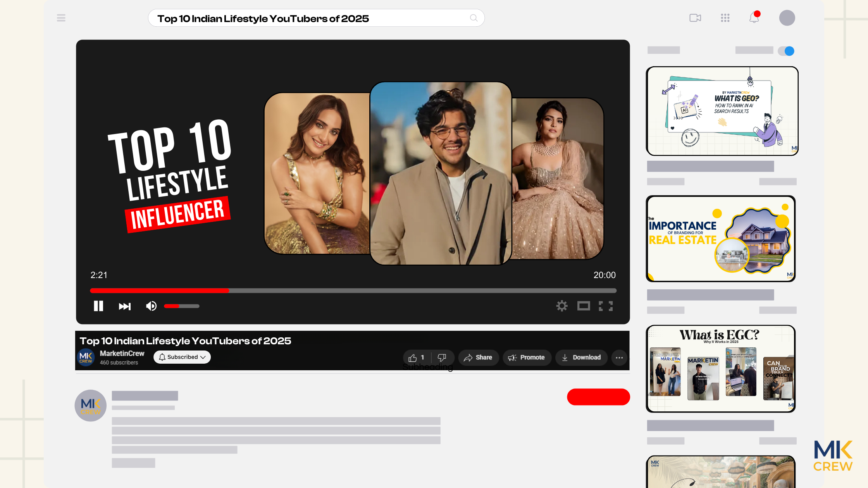This screenshot has height=488, width=868.
Task: Expand the Subscribed dropdown
Action: click(x=182, y=357)
